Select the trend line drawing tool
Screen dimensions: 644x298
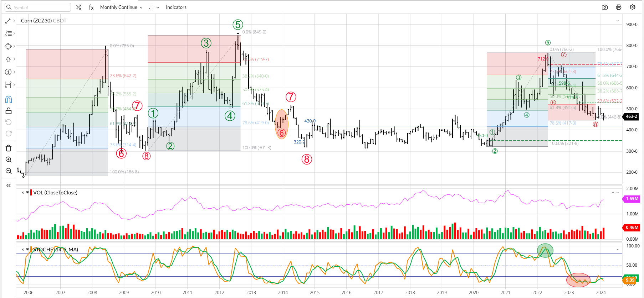click(8, 21)
